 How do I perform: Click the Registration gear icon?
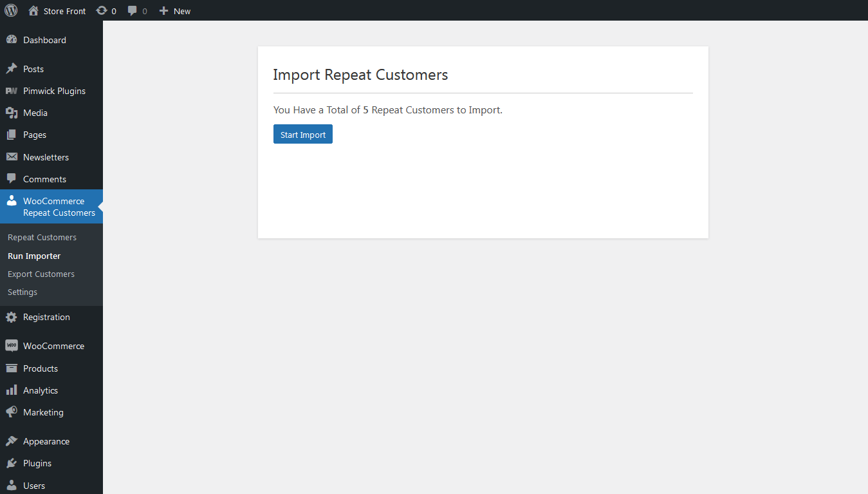point(12,316)
